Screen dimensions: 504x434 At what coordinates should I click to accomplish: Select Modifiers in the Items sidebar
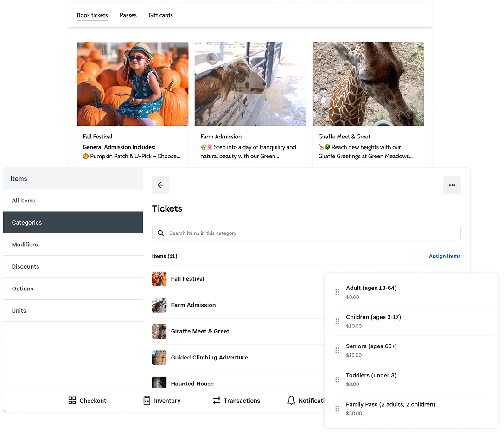(25, 245)
